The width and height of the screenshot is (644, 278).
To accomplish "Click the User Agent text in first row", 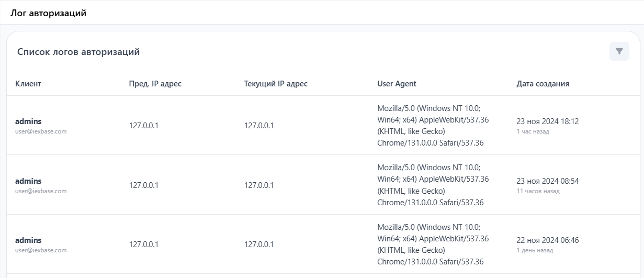I will pyautogui.click(x=433, y=125).
